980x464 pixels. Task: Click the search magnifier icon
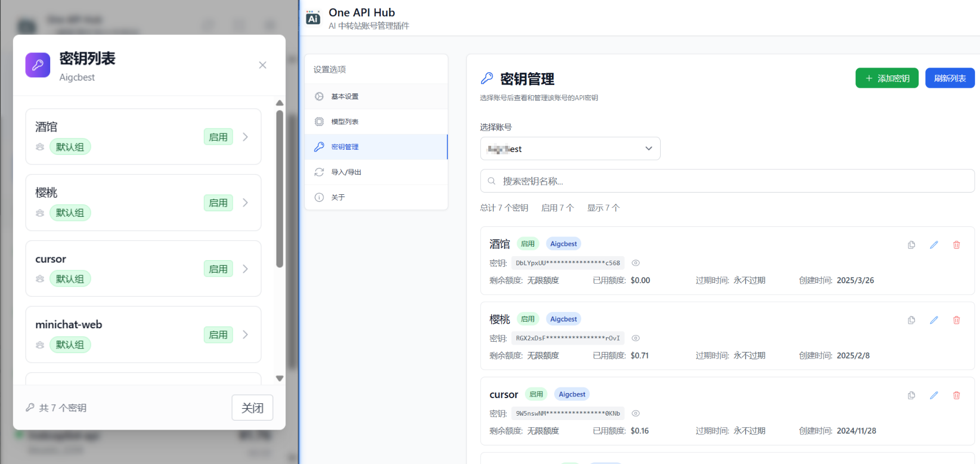coord(492,181)
